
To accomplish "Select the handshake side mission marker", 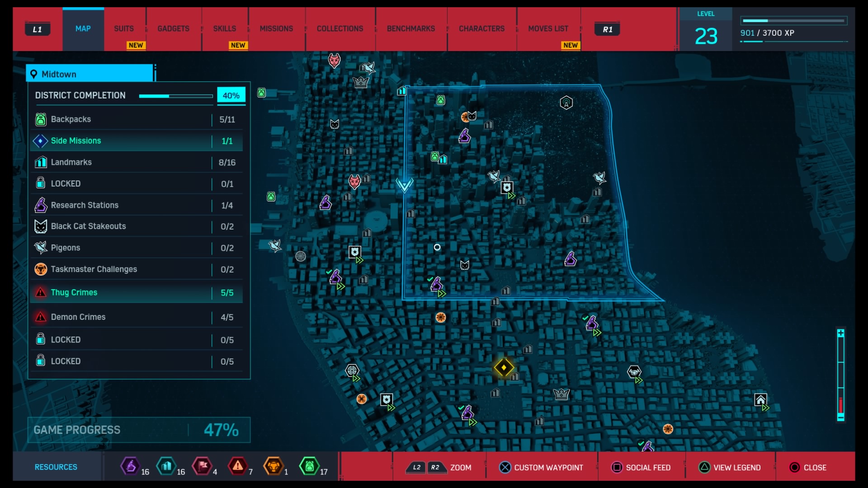I will tap(634, 372).
